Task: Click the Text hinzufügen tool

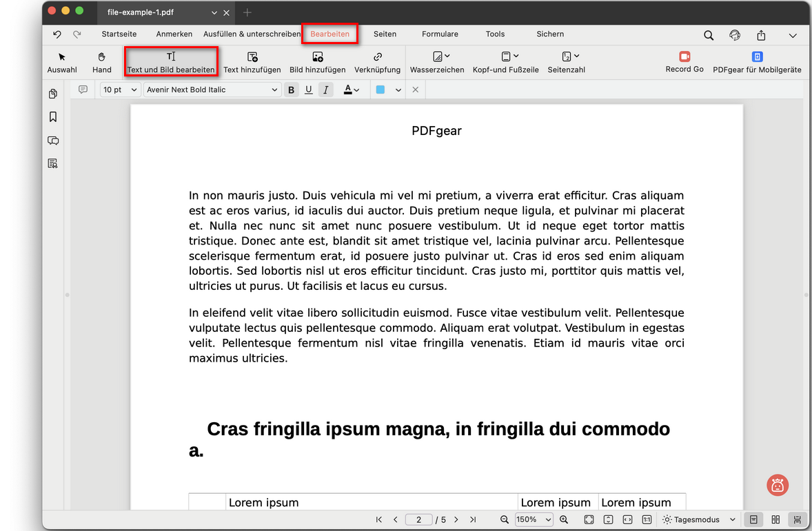Action: 252,61
